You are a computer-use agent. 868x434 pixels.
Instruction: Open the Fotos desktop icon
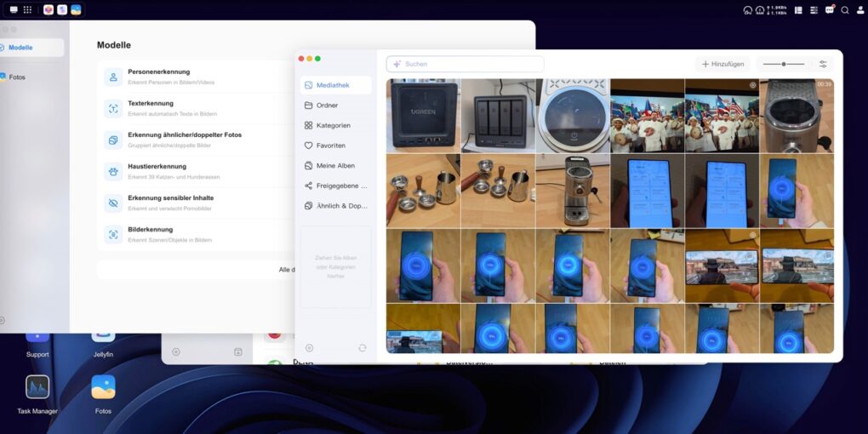pos(103,387)
